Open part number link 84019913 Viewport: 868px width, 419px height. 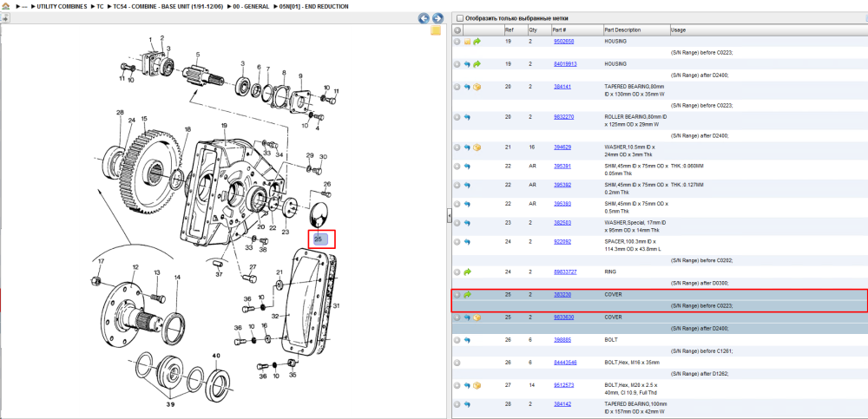(565, 64)
